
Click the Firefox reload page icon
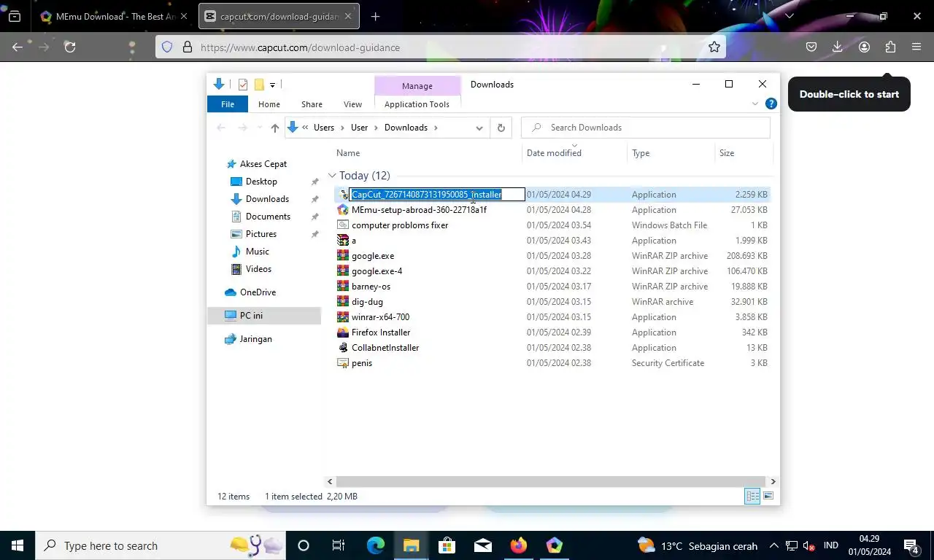70,47
